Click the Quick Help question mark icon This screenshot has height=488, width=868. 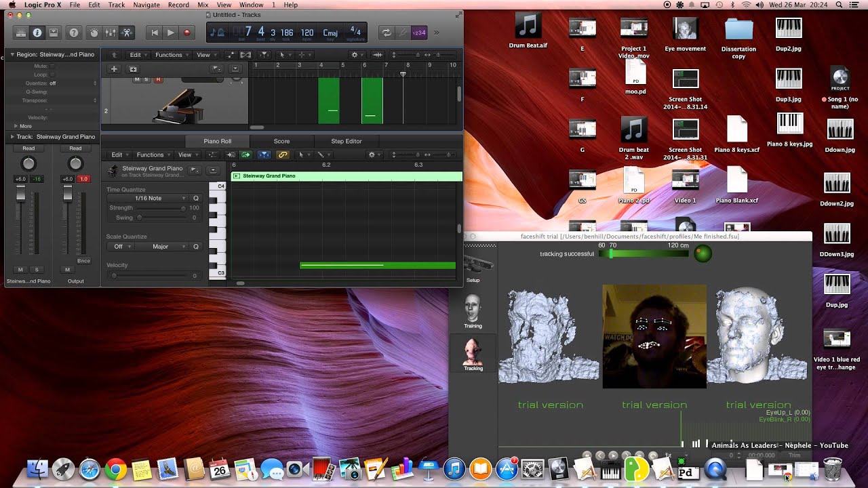coord(74,33)
